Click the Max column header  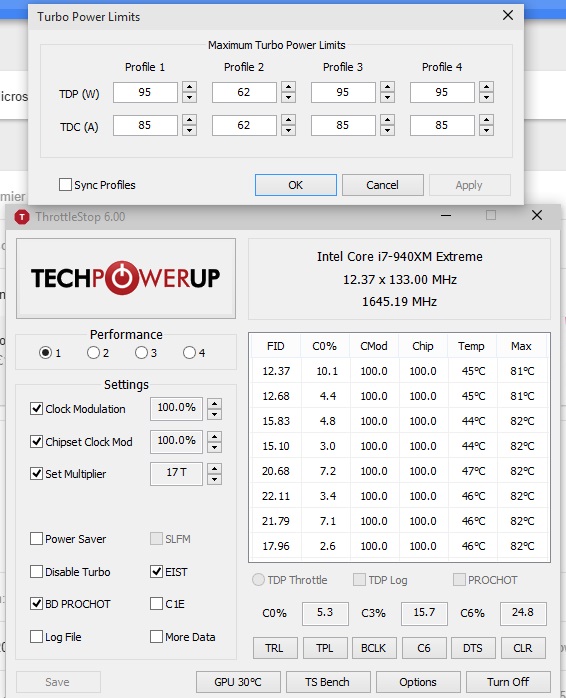[x=521, y=346]
